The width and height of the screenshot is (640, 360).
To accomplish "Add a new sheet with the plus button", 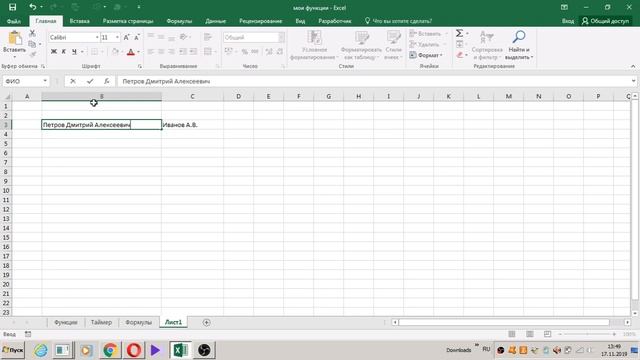I will tap(206, 322).
